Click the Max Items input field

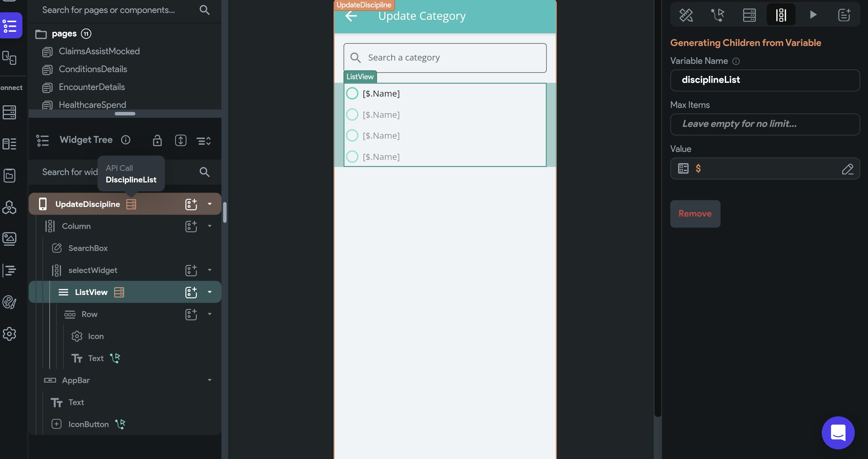(765, 124)
